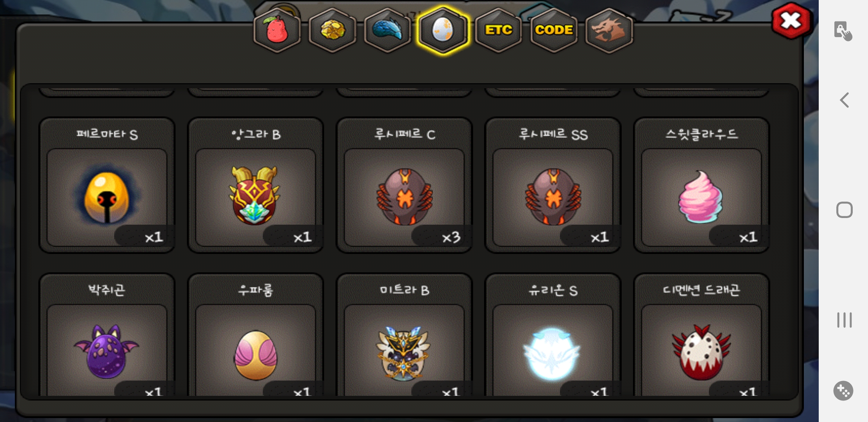Open the blue dragon scale tab
This screenshot has width=868, height=422.
click(x=387, y=30)
